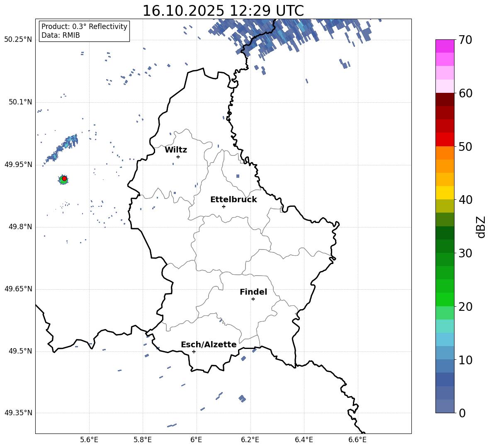Click the colorbar tick value 10
Image resolution: width=491 pixels, height=448 pixels.
pos(465,360)
